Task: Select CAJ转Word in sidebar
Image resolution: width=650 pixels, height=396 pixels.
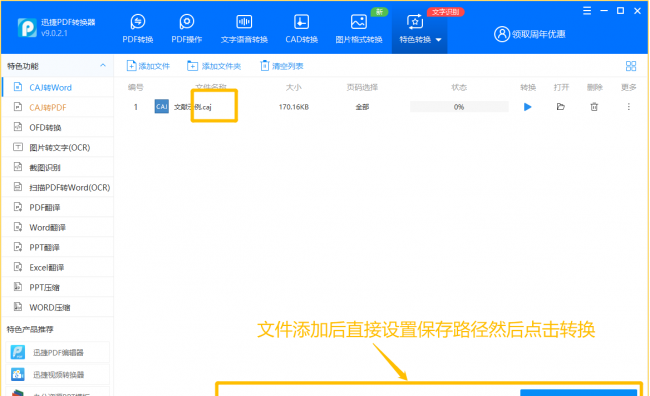Action: click(x=58, y=87)
